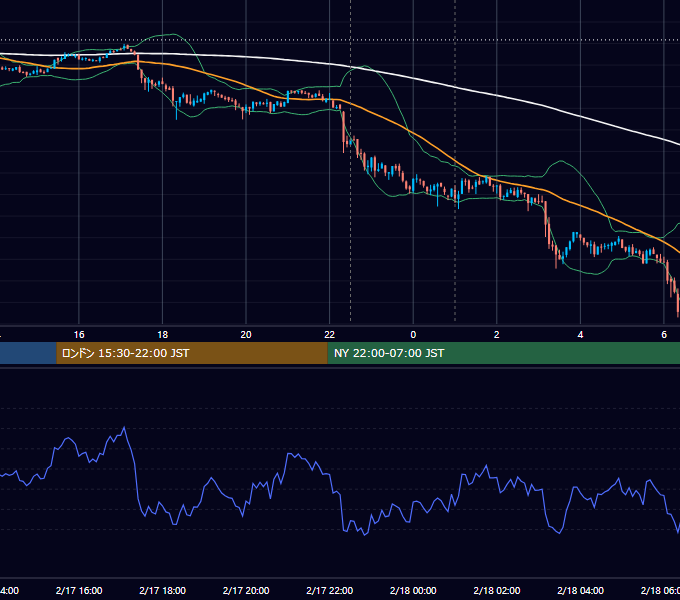
Task: Select the 2/18 02:00 time label
Action: click(497, 590)
